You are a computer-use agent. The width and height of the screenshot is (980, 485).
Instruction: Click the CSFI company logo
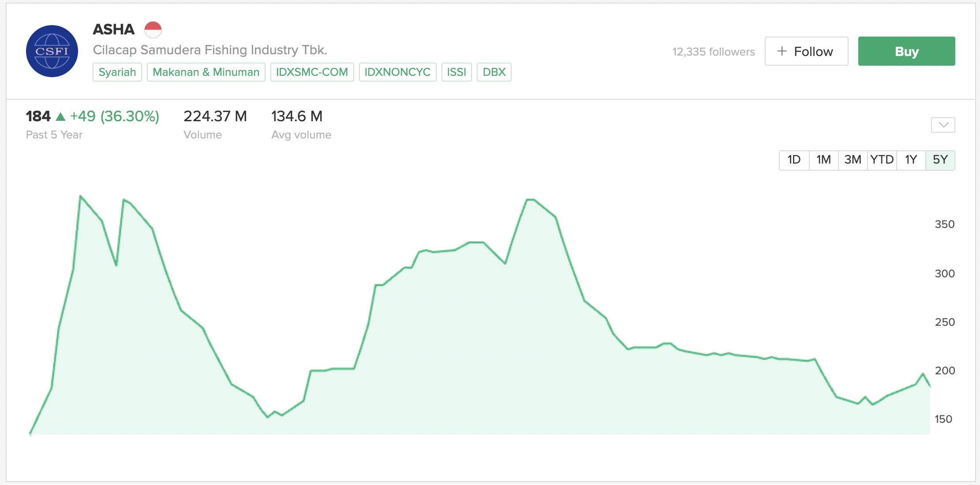tap(52, 51)
